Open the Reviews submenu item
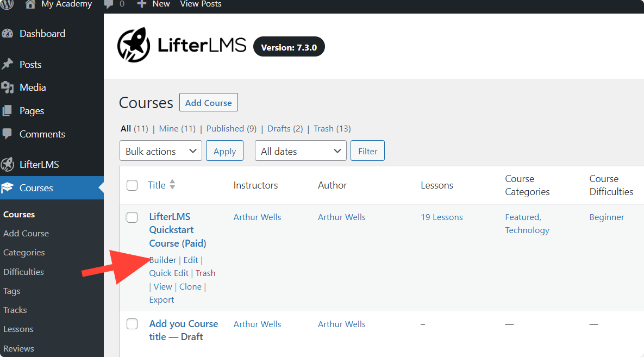 tap(18, 349)
